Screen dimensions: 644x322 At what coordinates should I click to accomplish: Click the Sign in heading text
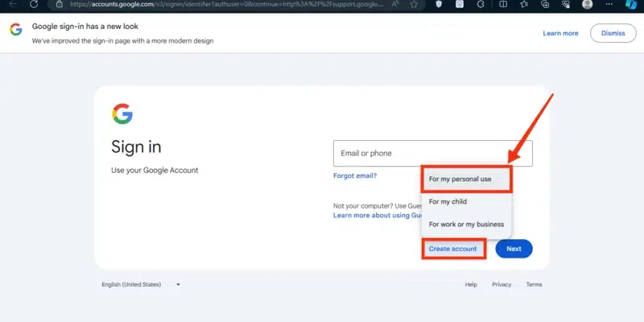[x=136, y=147]
